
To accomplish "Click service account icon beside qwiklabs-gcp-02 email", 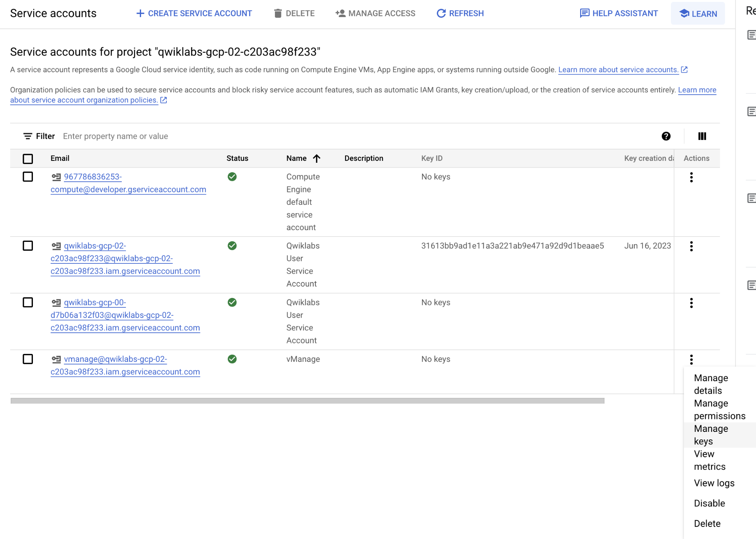I will 56,246.
